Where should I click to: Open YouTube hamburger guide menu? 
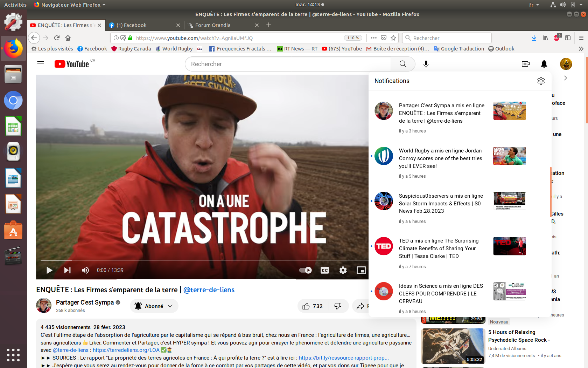point(41,64)
